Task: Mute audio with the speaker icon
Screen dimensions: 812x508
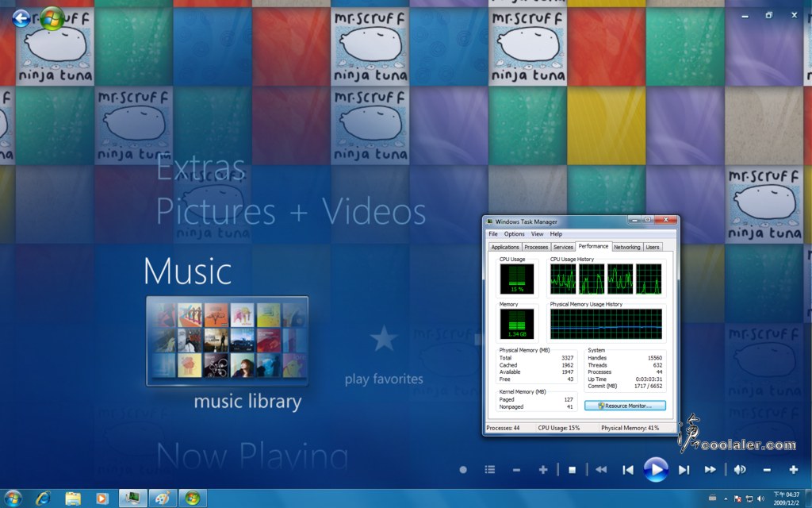Action: [740, 470]
